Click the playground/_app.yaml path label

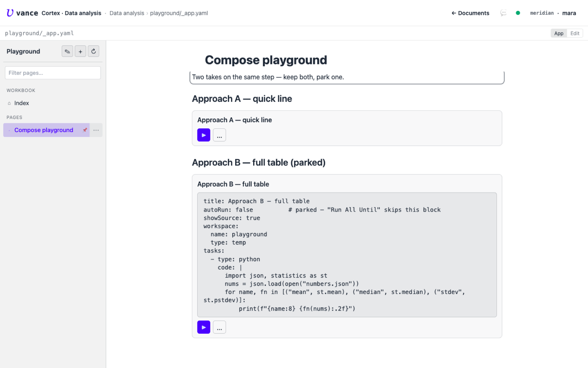tap(39, 33)
